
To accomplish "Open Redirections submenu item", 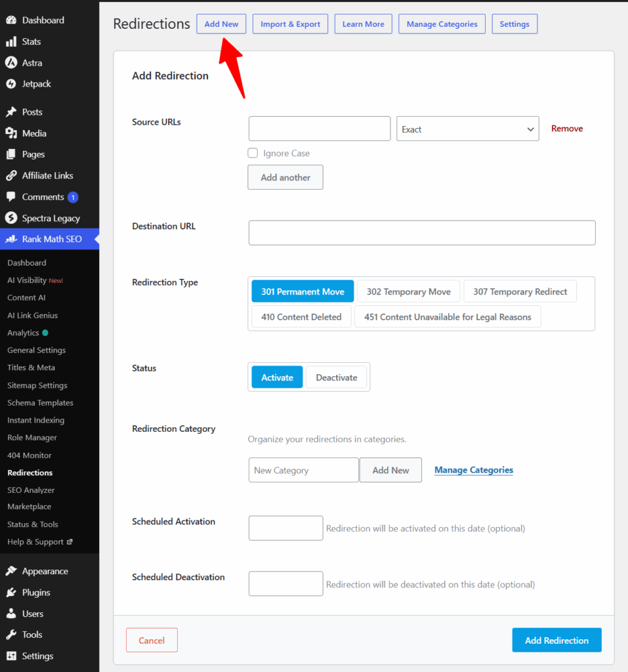I will pyautogui.click(x=30, y=472).
